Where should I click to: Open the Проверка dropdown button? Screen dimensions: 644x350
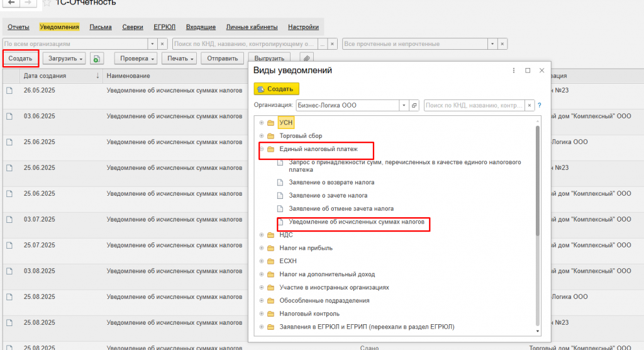point(136,59)
